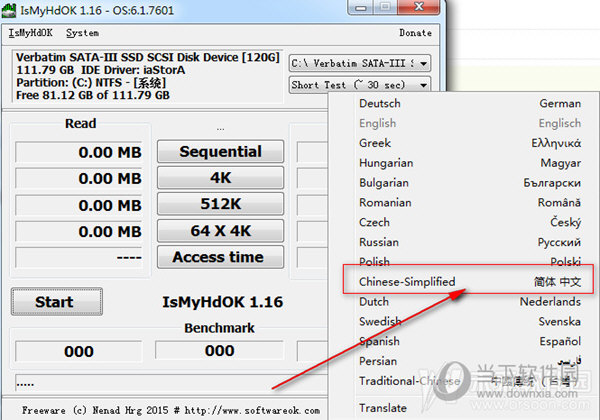Click the 512K test button
Image resolution: width=600 pixels, height=420 pixels.
pos(220,204)
